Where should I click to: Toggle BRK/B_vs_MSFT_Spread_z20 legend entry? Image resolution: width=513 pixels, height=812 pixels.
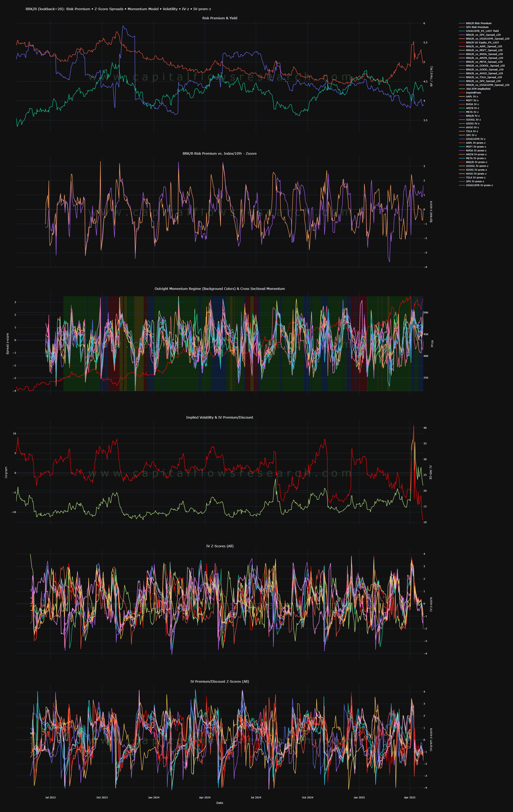[481, 50]
